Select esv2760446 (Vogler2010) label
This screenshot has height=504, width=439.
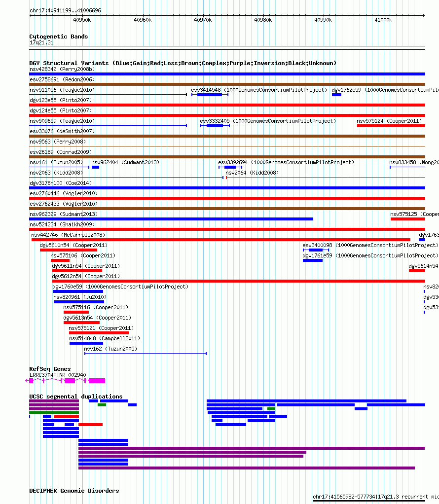coord(63,193)
